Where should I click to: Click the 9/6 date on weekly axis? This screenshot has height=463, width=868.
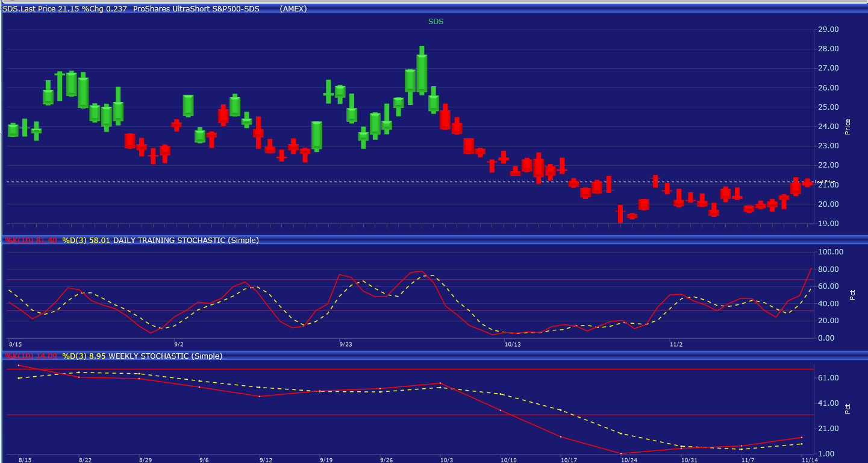coord(205,460)
